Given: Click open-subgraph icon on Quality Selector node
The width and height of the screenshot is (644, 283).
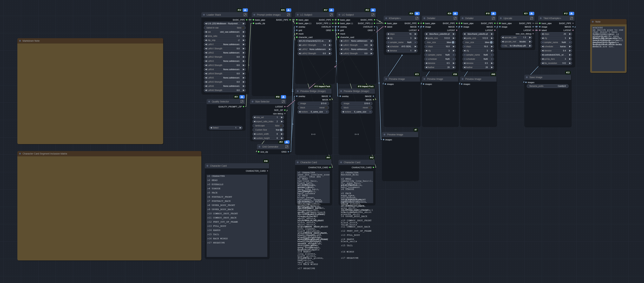Looking at the screenshot, I should [242, 102].
